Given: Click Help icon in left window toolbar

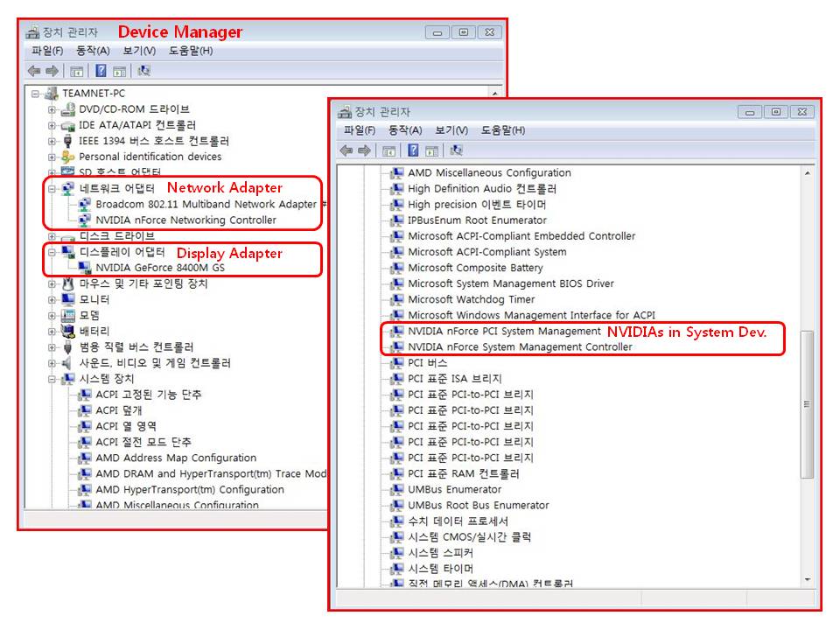Looking at the screenshot, I should 101,71.
